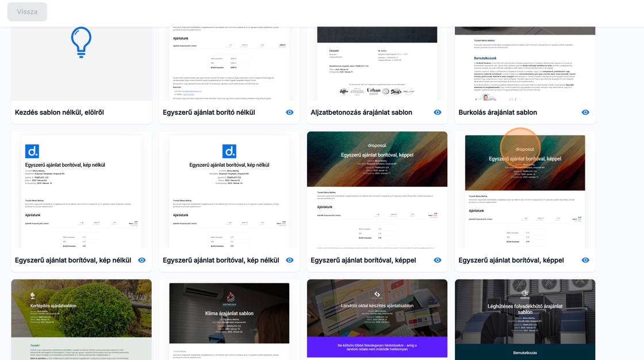Open the Aljzatbetonozás template preview image
The height and width of the screenshot is (360, 644).
tap(377, 63)
